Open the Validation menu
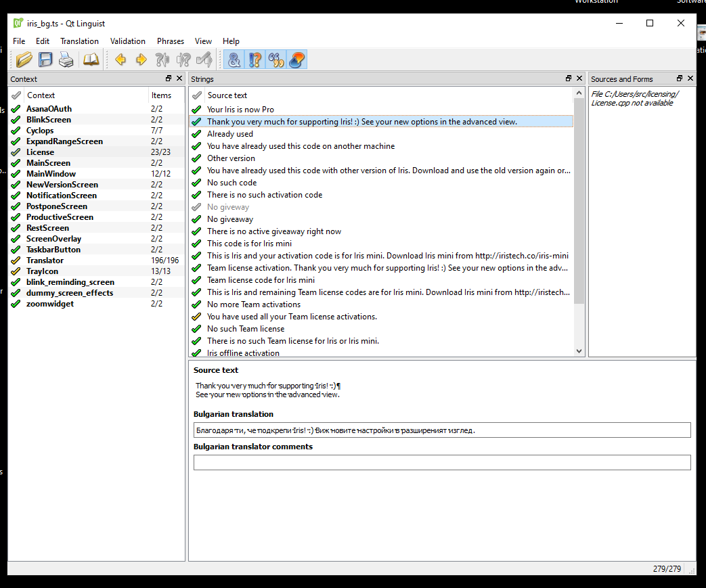 [128, 41]
